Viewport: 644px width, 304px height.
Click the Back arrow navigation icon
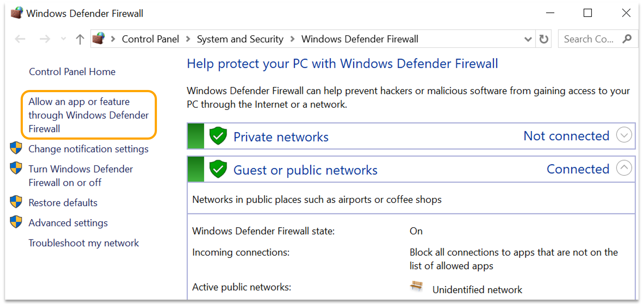20,39
